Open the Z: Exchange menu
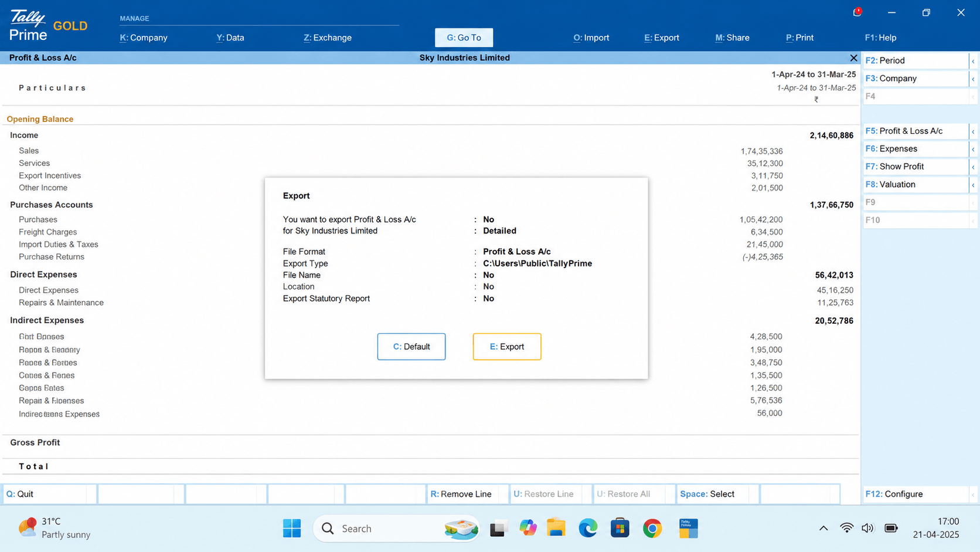Screen dimensions: 980x552 pos(328,38)
